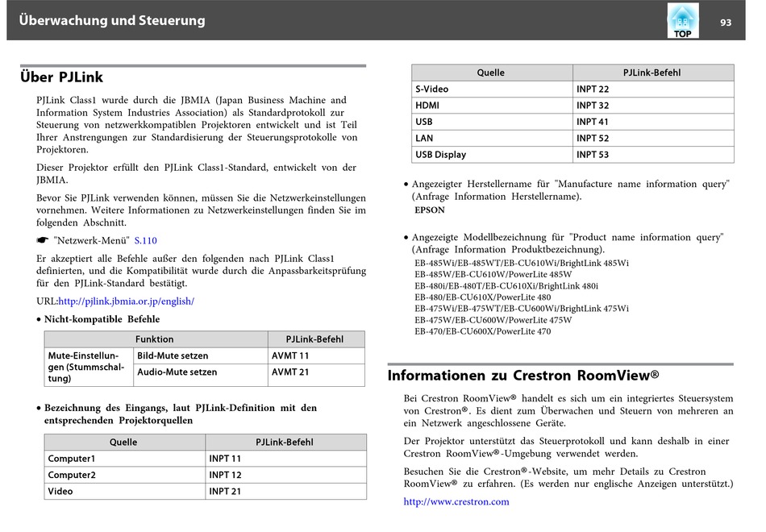The height and width of the screenshot is (532, 766).
Task: Click the Quelle header in the right table
Action: point(492,73)
